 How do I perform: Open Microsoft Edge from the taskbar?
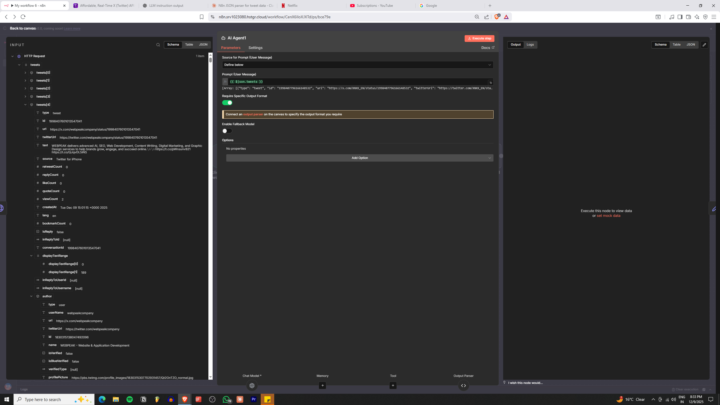[x=102, y=399]
